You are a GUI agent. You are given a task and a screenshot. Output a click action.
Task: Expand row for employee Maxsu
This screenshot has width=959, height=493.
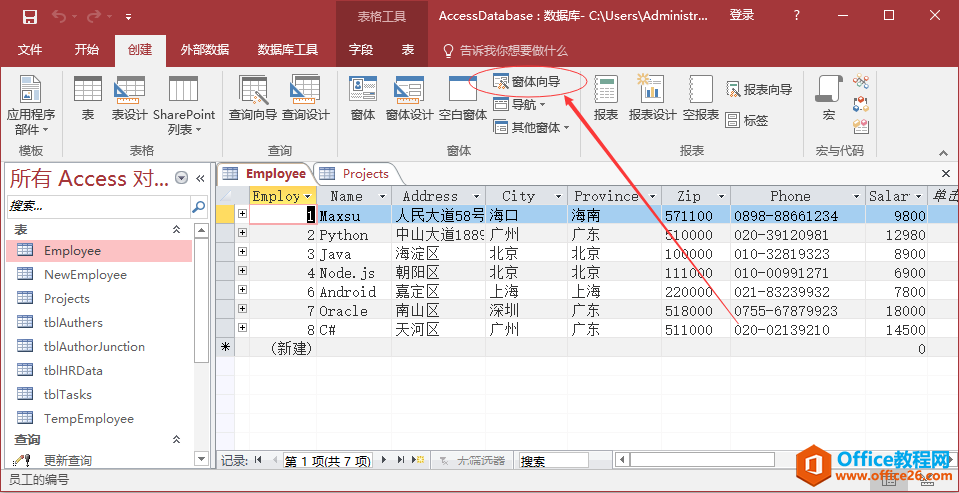[x=242, y=214]
